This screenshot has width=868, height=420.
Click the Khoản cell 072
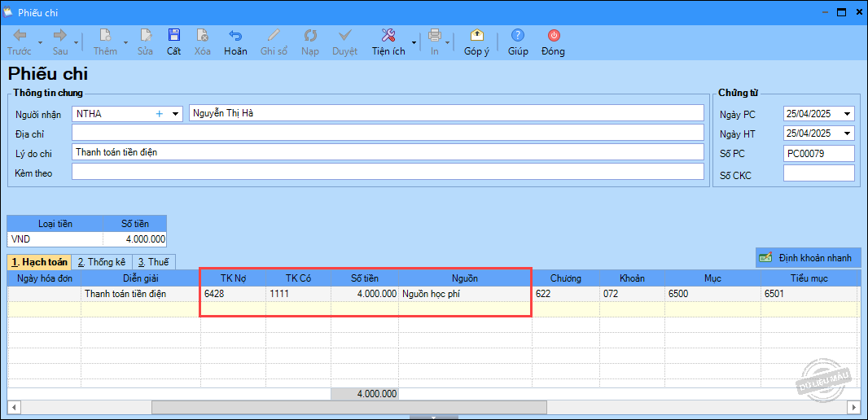(633, 294)
